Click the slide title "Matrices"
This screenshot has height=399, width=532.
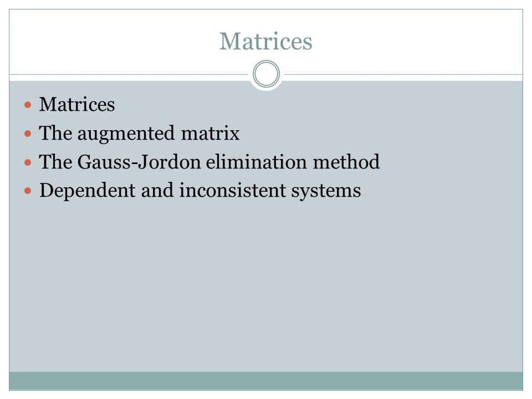click(265, 42)
